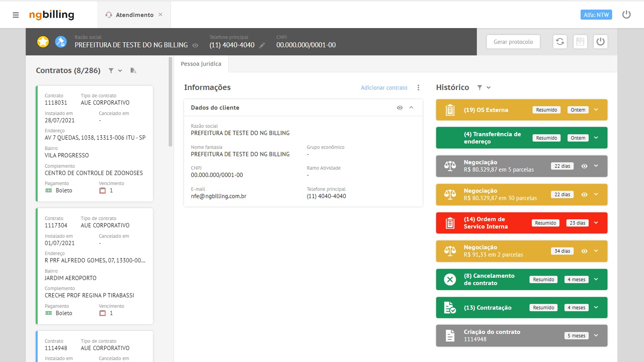This screenshot has height=362, width=644.
Task: Expand the Cancelamento de contrato entry
Action: [596, 279]
